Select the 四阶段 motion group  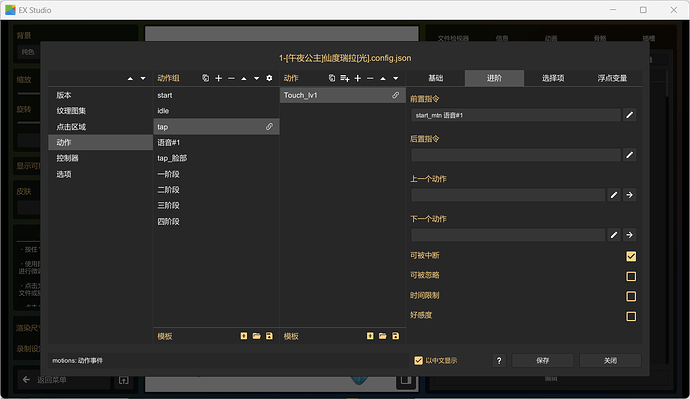click(216, 221)
